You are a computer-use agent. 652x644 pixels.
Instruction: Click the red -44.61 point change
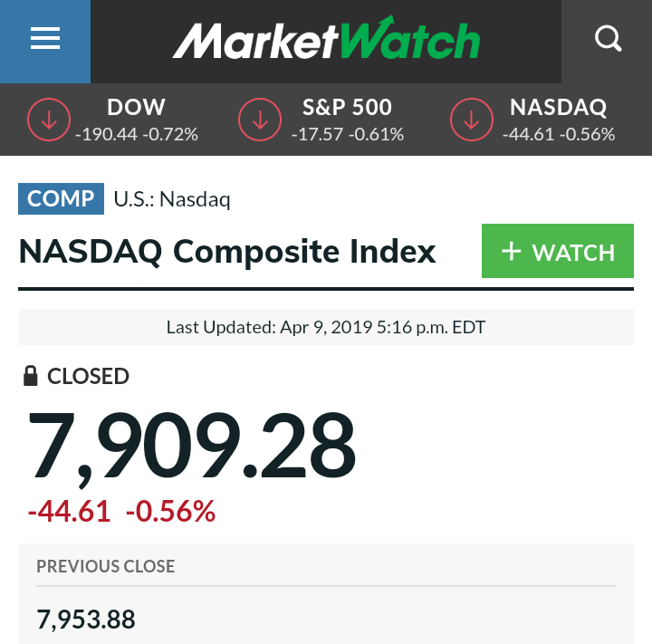[69, 512]
